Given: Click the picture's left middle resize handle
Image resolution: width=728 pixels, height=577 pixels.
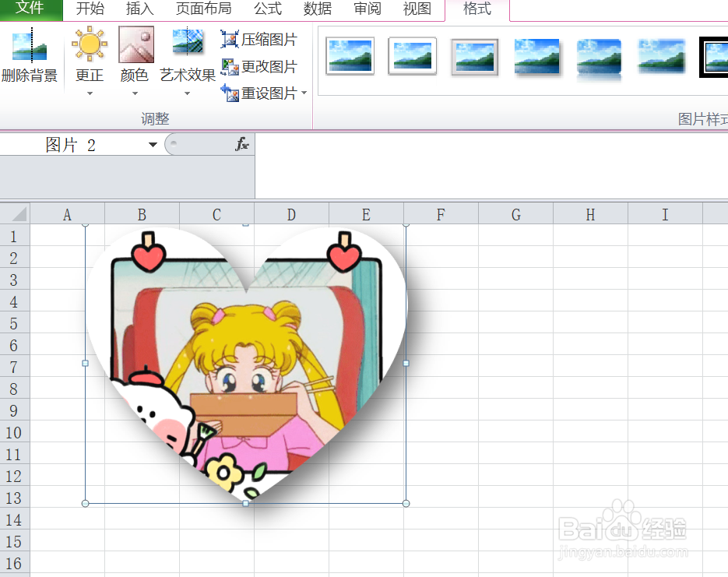Looking at the screenshot, I should pyautogui.click(x=86, y=364).
